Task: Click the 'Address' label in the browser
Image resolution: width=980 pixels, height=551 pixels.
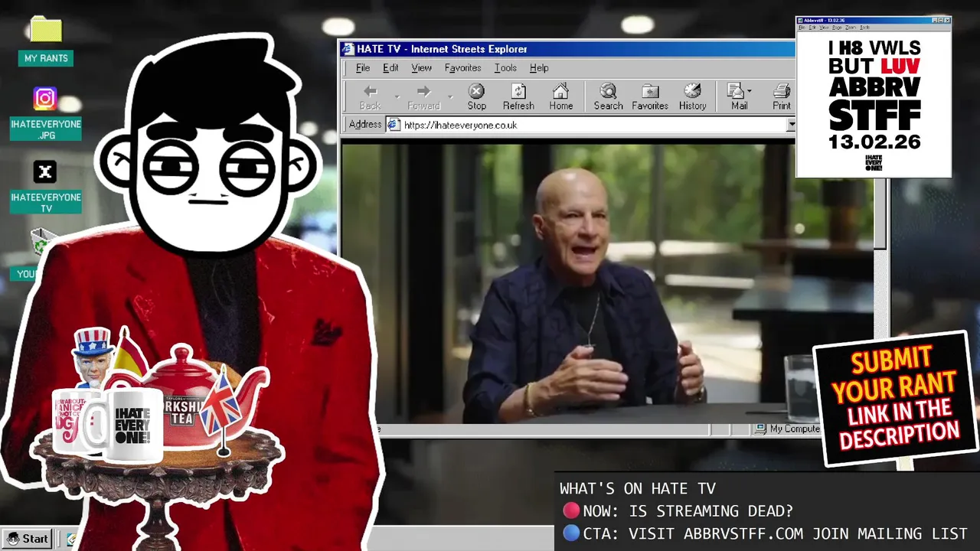Action: coord(365,125)
